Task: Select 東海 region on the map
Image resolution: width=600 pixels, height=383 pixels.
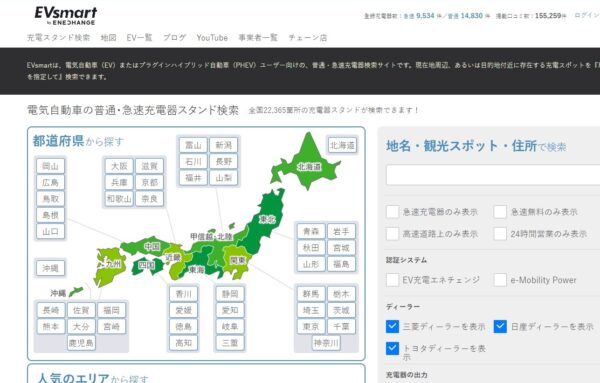Action: (196, 270)
